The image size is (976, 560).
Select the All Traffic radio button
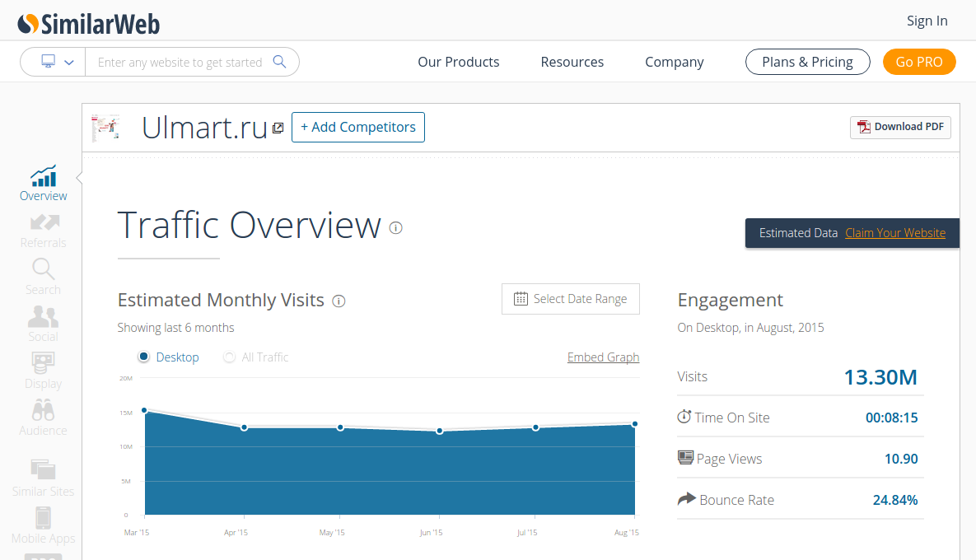(230, 357)
